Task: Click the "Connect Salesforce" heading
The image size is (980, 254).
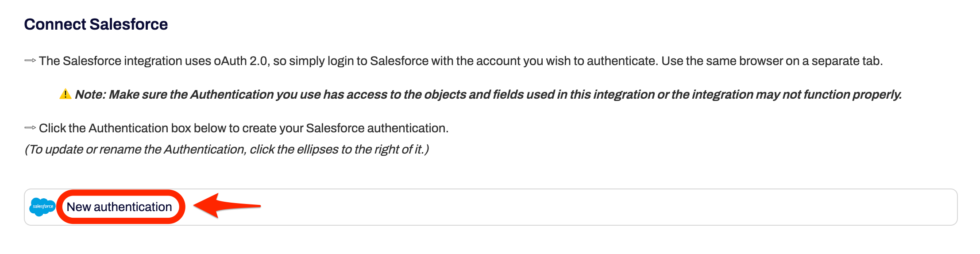Action: point(96,24)
